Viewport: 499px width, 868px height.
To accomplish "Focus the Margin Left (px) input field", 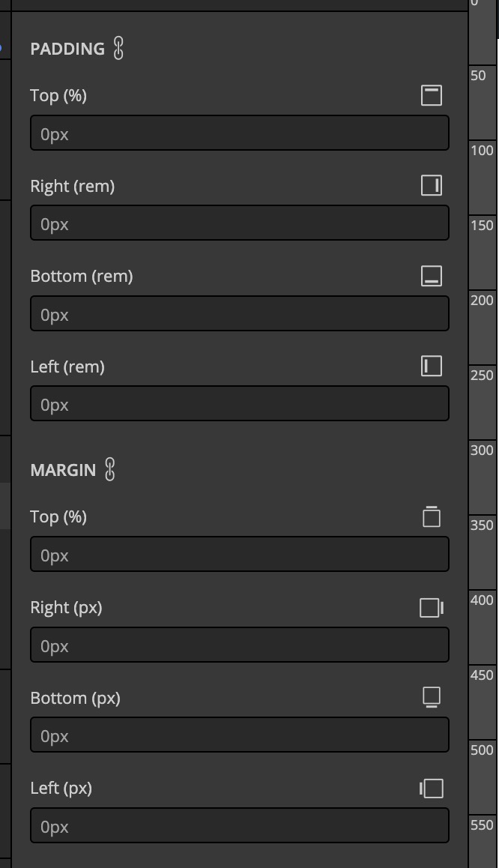I will 240,825.
